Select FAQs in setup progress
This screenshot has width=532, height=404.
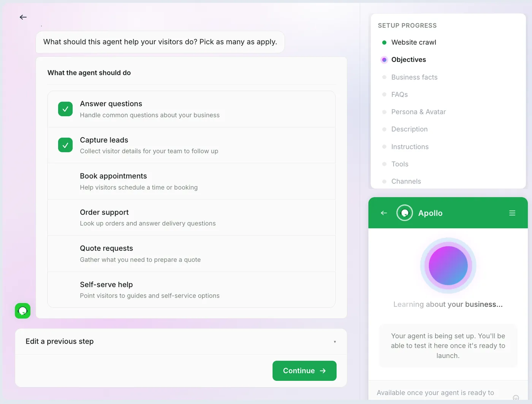tap(399, 95)
